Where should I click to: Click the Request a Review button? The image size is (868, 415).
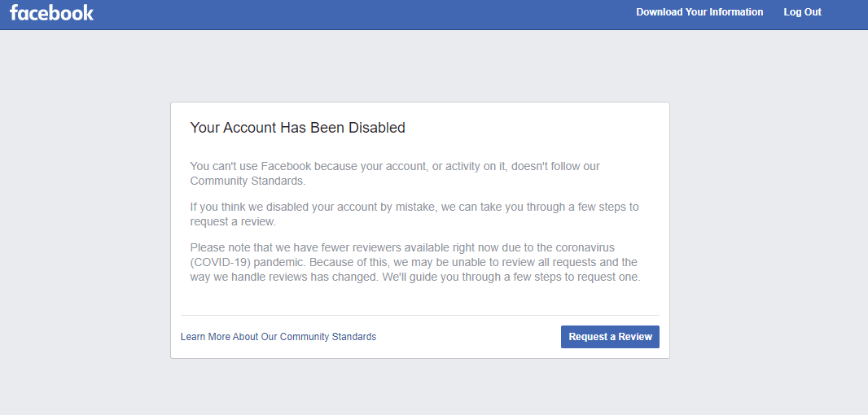pyautogui.click(x=610, y=336)
